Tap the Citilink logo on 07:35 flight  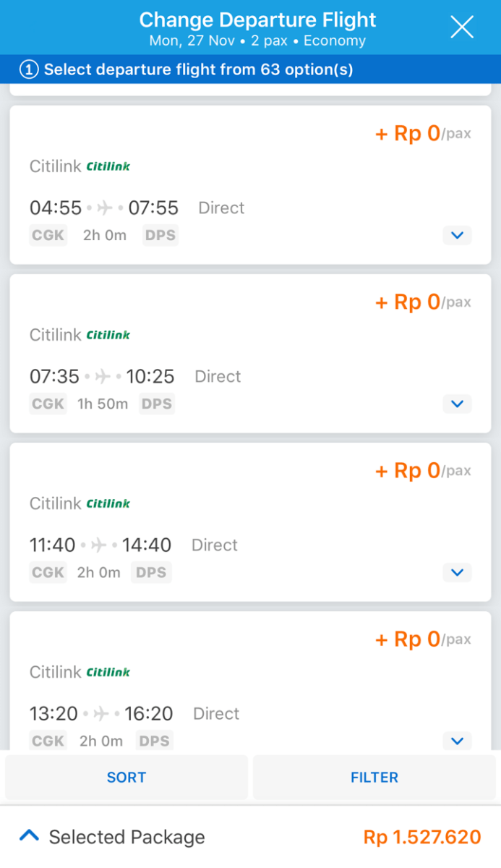click(108, 335)
